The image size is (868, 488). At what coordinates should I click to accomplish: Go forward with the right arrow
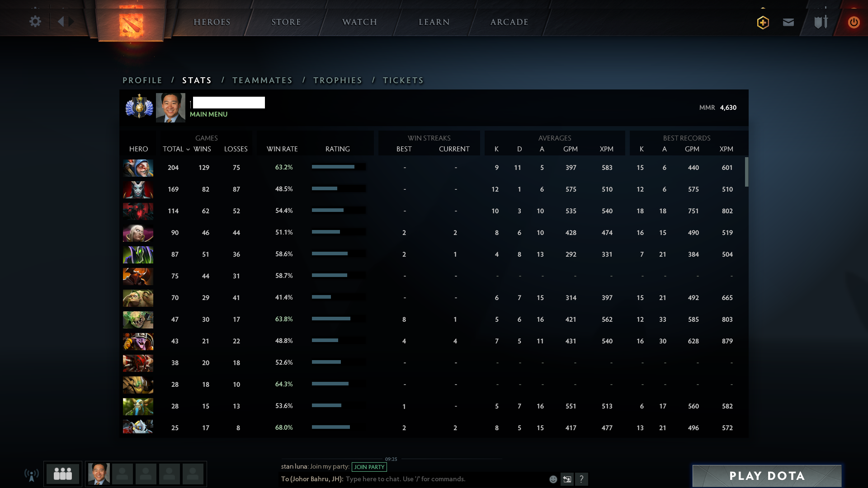(71, 22)
